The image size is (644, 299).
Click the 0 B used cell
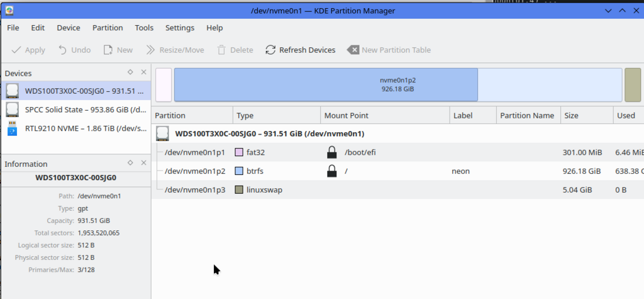621,190
